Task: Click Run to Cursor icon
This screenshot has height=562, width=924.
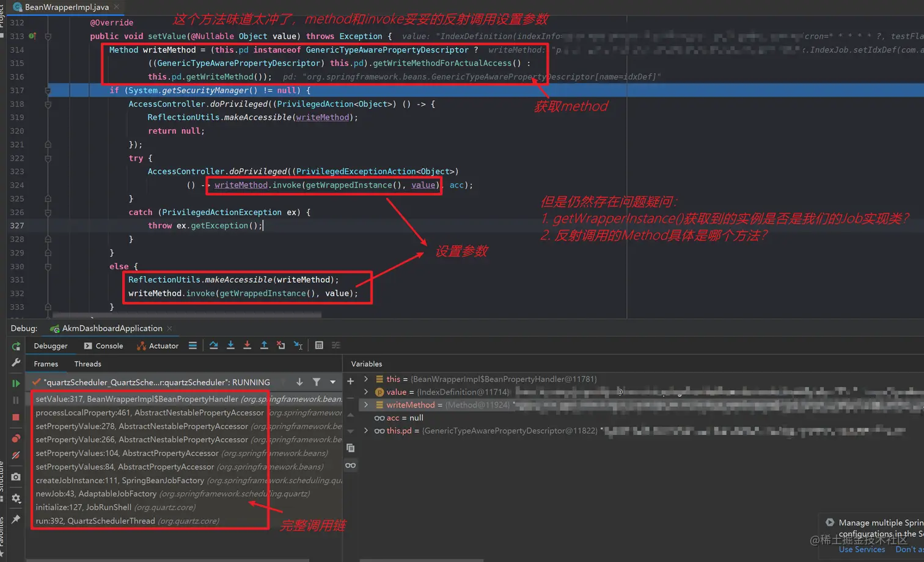Action: pos(298,346)
